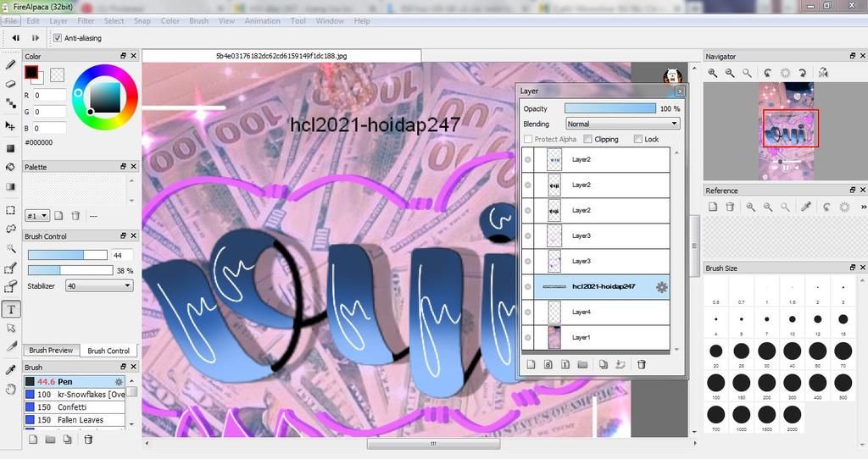Toggle visibility of Layer1
Image resolution: width=868 pixels, height=459 pixels.
point(528,338)
